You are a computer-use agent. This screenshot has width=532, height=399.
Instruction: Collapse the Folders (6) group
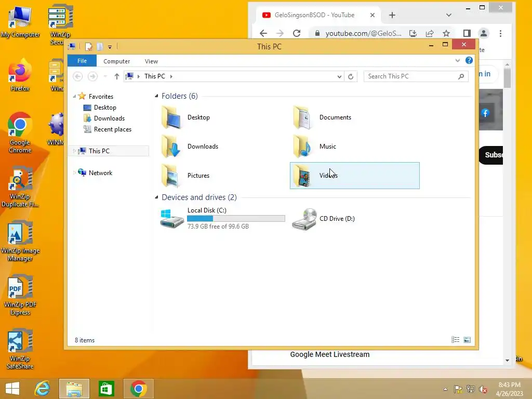point(156,96)
